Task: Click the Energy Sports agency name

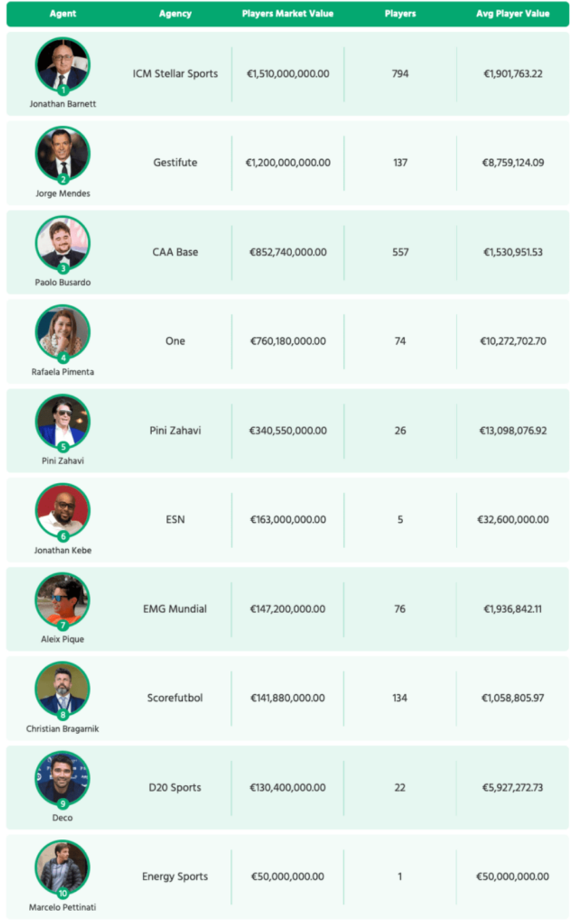Action: pyautogui.click(x=175, y=876)
